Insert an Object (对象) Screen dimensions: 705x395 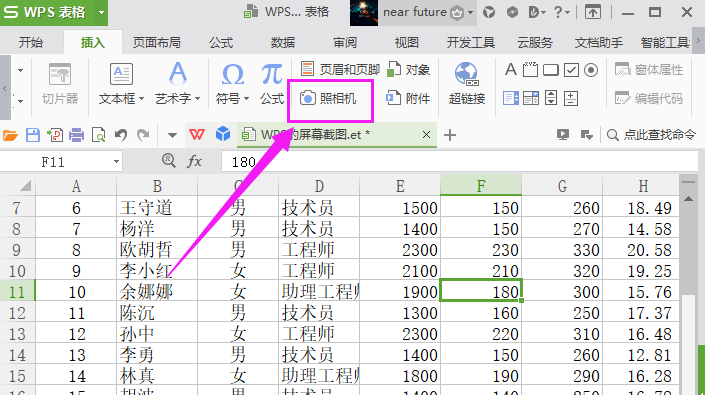408,69
